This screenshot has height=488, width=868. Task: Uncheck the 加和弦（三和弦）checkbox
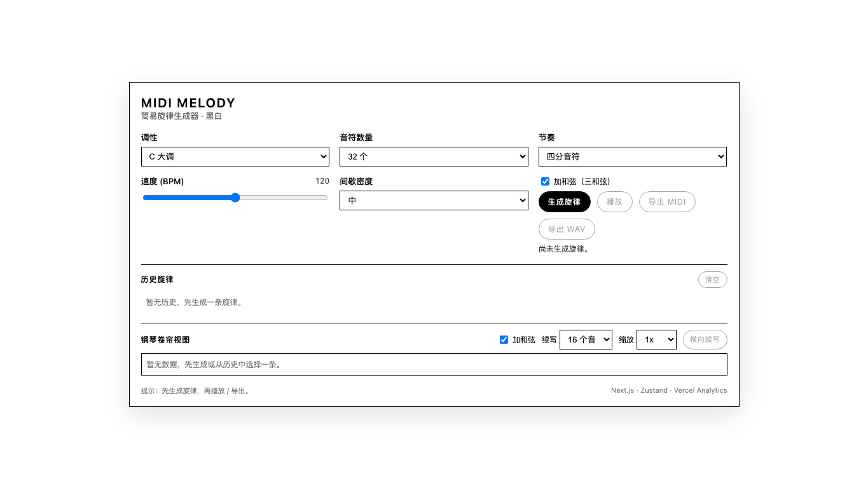click(x=545, y=181)
